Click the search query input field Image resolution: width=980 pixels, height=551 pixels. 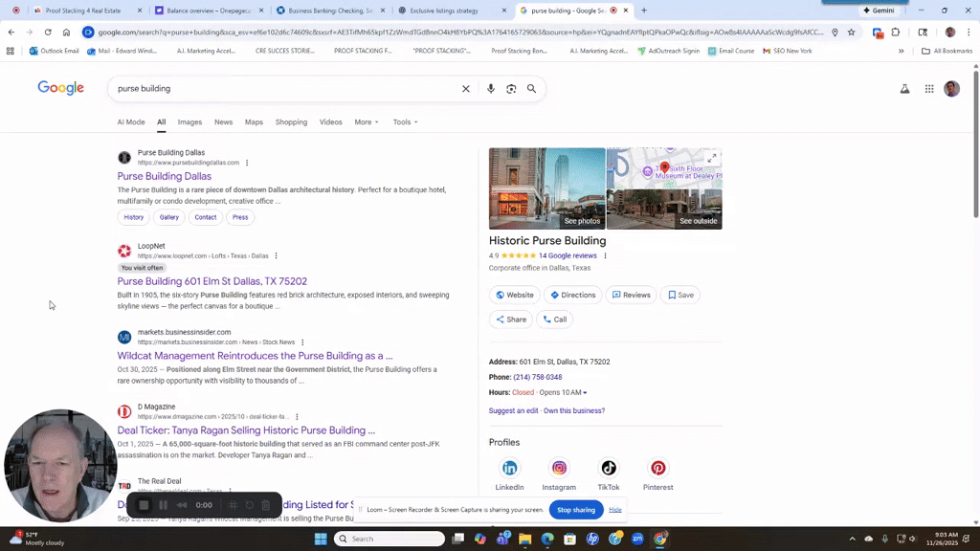[x=286, y=89]
